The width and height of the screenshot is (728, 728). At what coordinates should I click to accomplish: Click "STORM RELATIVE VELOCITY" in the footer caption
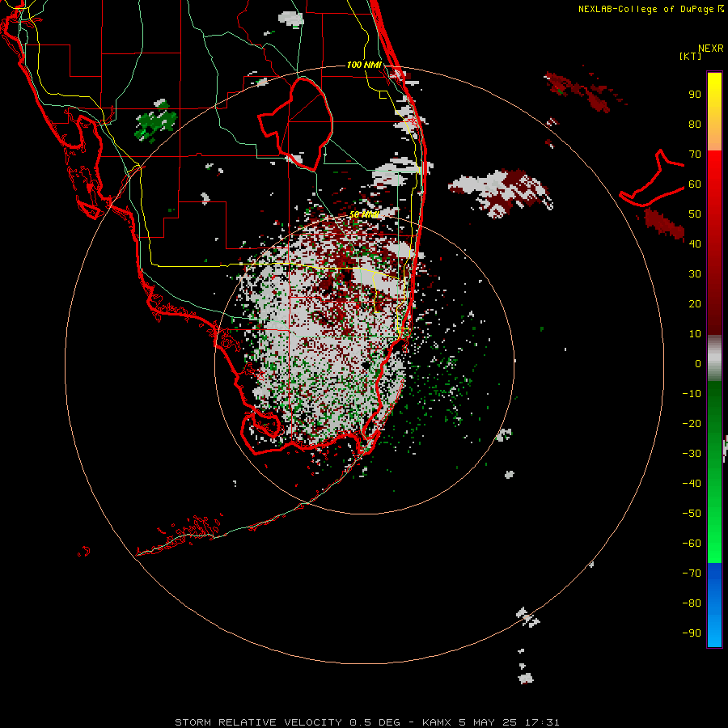pos(260,722)
